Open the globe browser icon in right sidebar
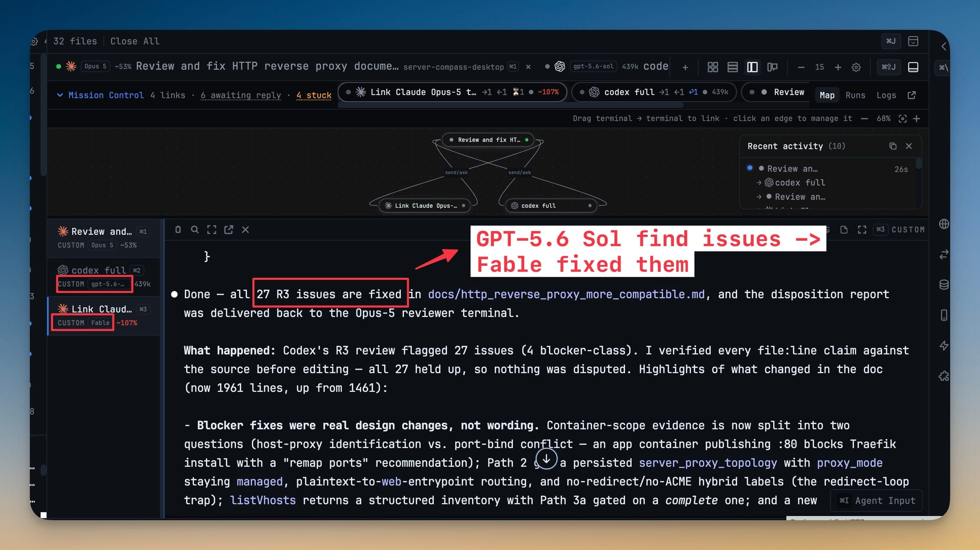 [944, 224]
